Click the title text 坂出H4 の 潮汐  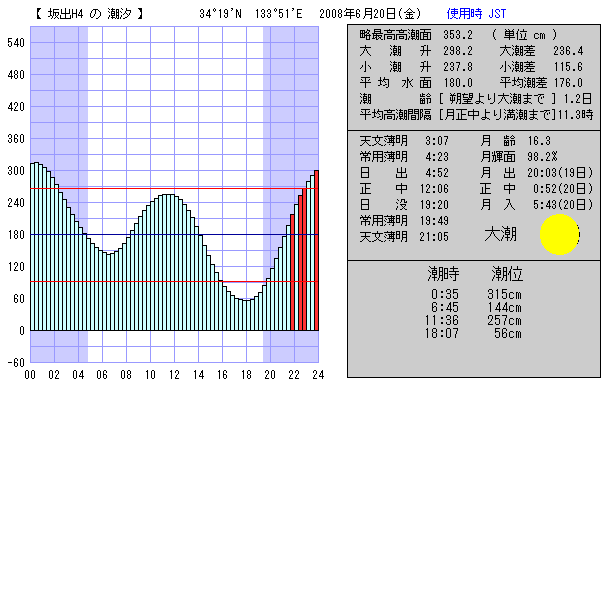pyautogui.click(x=90, y=14)
